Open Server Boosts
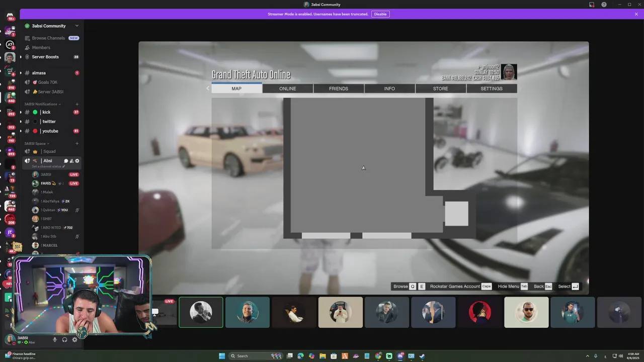The height and width of the screenshot is (362, 644). (52, 57)
